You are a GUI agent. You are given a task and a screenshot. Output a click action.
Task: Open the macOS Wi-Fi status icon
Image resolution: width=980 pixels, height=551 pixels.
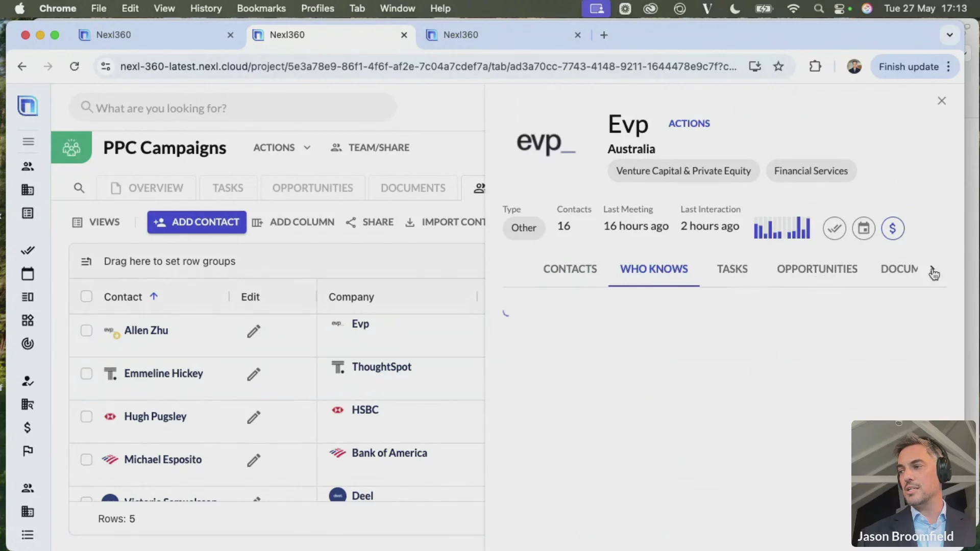point(793,8)
